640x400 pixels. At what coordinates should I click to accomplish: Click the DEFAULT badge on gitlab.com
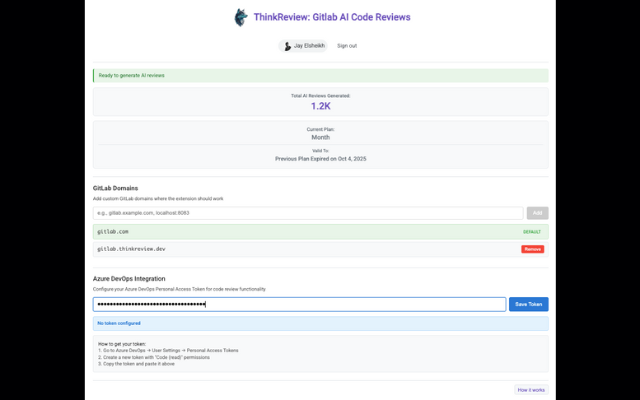(532, 232)
